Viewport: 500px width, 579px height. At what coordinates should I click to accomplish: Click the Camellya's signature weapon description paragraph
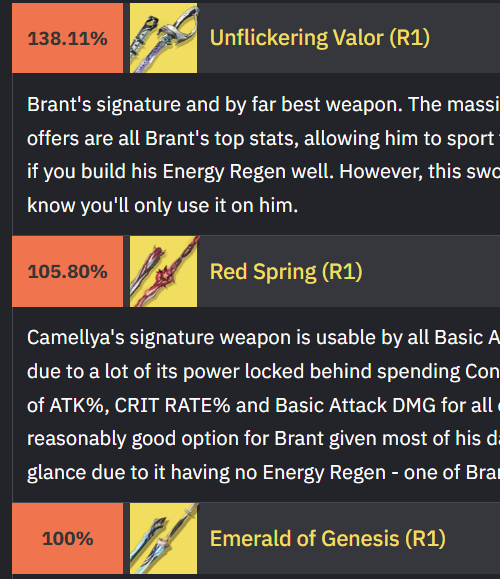click(263, 405)
